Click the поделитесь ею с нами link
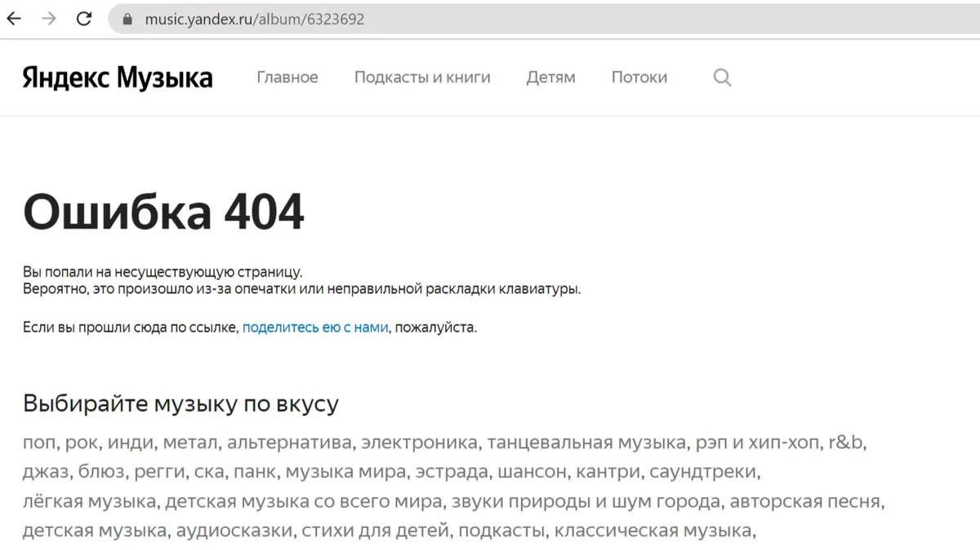 (x=315, y=328)
